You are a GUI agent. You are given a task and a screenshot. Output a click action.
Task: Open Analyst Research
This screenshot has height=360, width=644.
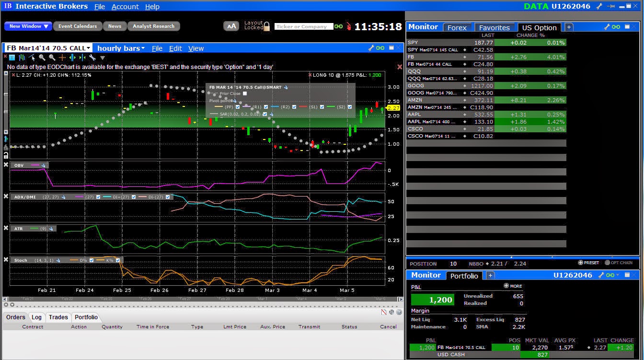pos(154,26)
